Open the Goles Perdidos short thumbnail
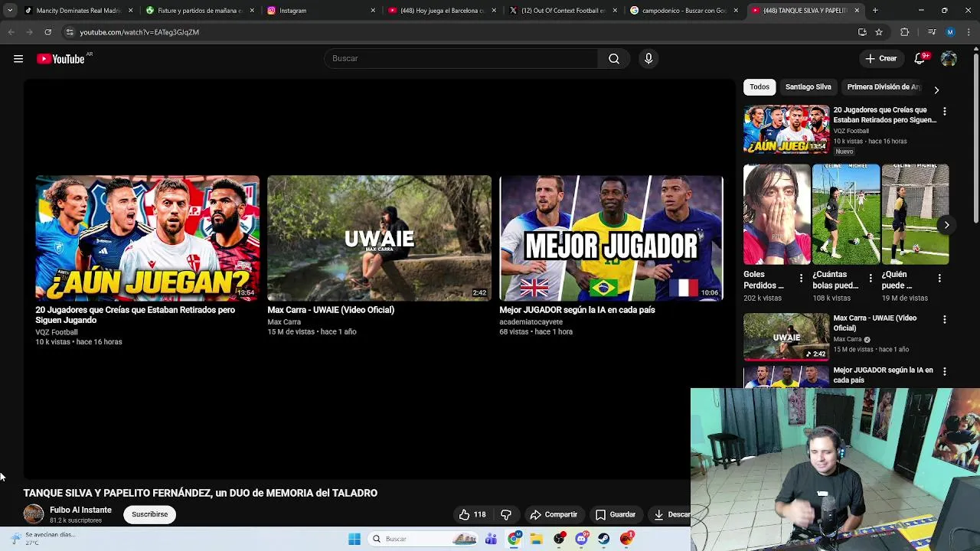 [x=776, y=214]
